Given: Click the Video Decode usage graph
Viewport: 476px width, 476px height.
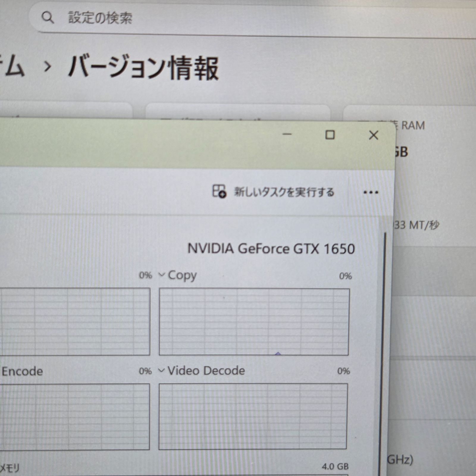Looking at the screenshot, I should coord(253,416).
